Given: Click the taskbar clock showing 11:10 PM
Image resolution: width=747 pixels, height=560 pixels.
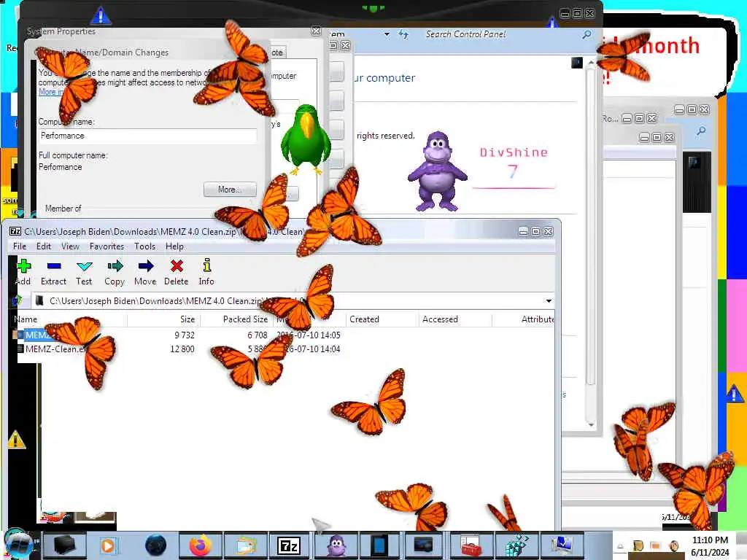Looking at the screenshot, I should point(710,546).
